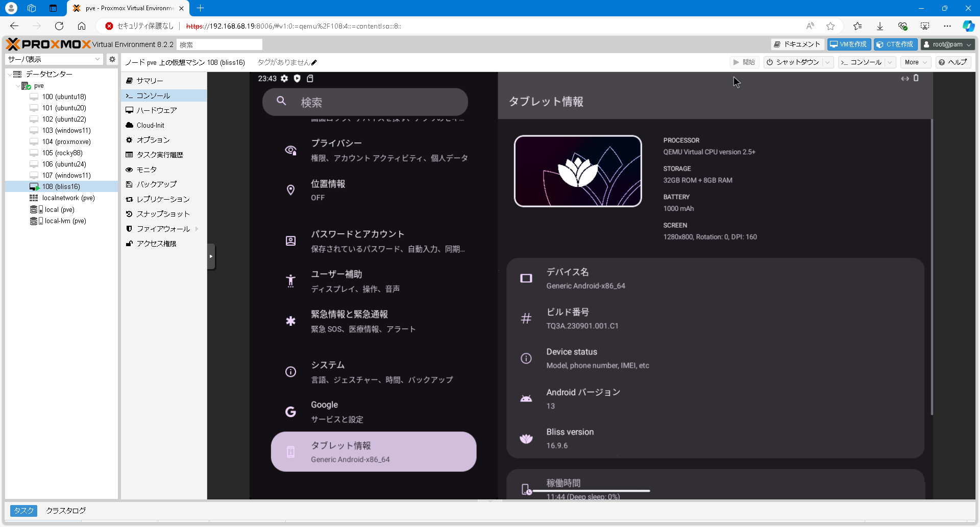
Task: Click the privacy eye icon
Action: [x=290, y=150]
